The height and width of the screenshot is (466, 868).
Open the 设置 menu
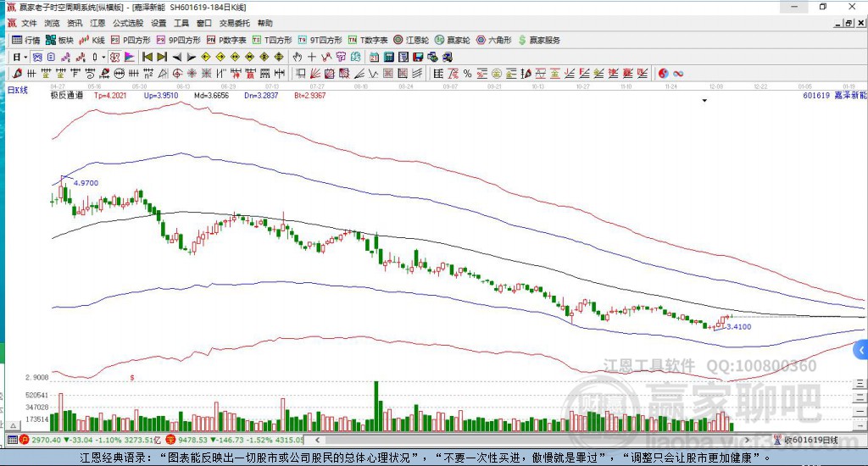coord(159,23)
